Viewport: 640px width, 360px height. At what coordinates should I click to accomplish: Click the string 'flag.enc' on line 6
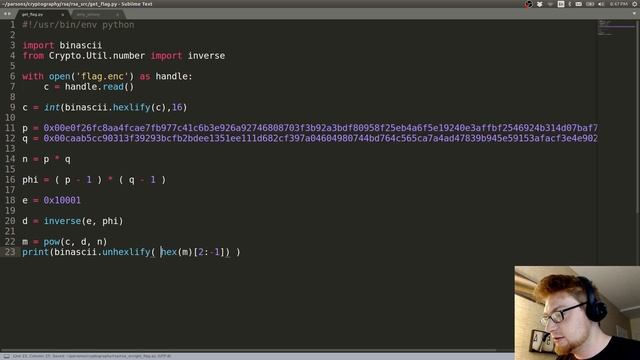click(x=102, y=76)
